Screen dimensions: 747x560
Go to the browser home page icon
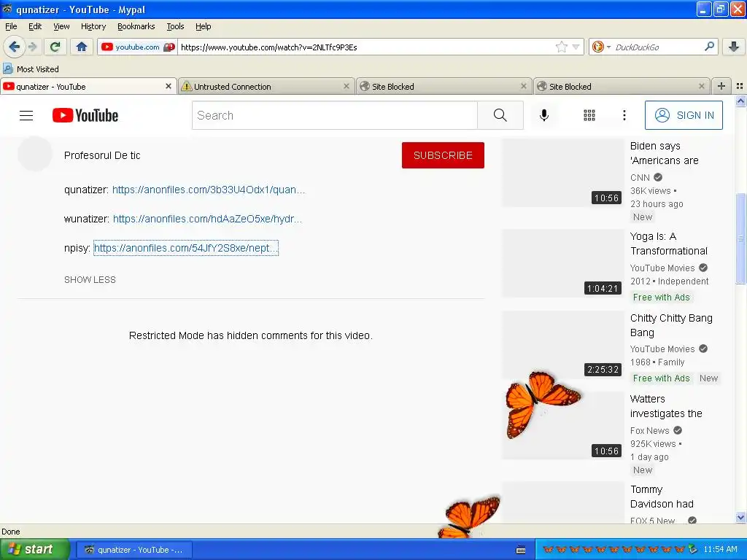pos(82,47)
